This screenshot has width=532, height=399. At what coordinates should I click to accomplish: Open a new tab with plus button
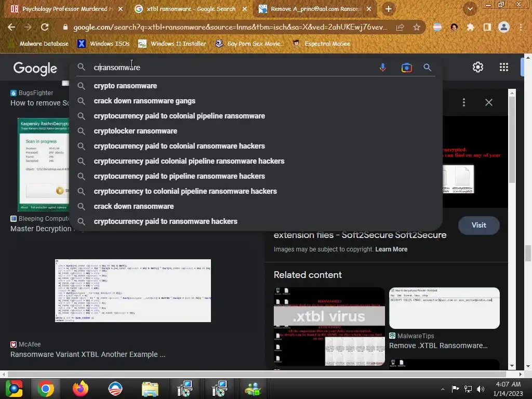tap(389, 9)
